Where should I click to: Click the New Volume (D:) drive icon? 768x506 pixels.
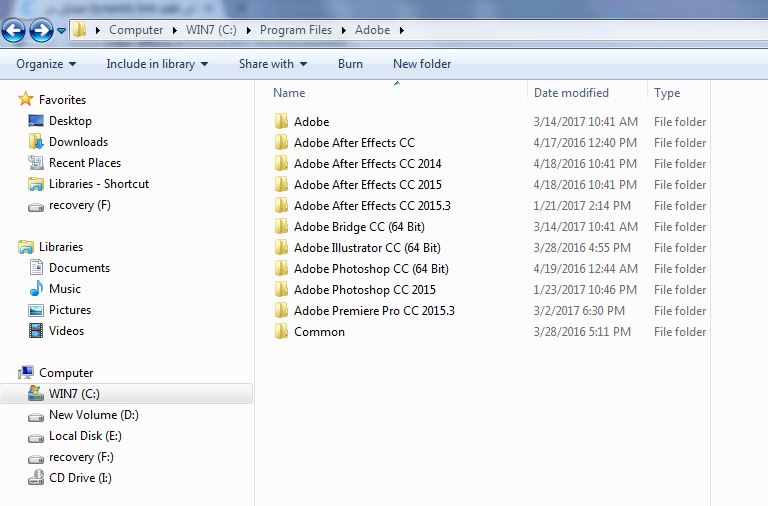coord(36,416)
